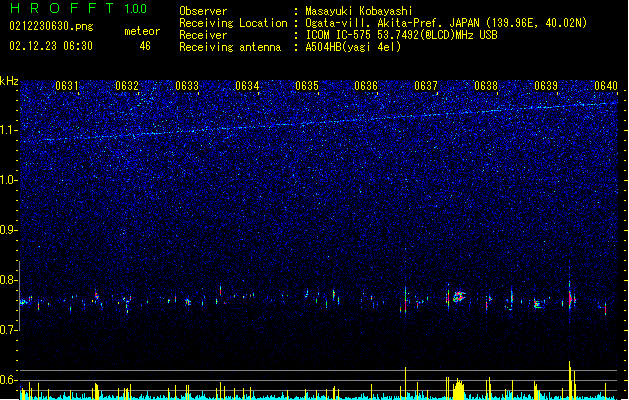This screenshot has height=400, width=629.
Task: Click the 1.0 kHz axis label
Action: click(9, 180)
